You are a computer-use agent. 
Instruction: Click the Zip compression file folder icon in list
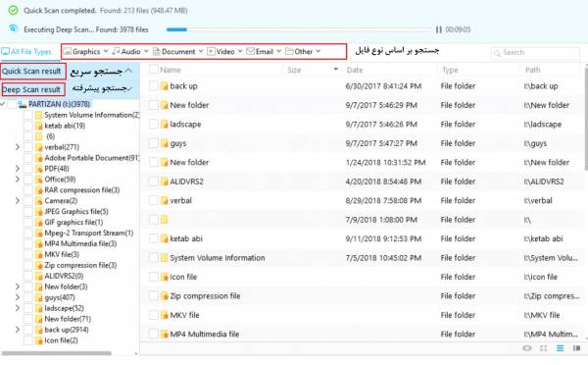[165, 296]
